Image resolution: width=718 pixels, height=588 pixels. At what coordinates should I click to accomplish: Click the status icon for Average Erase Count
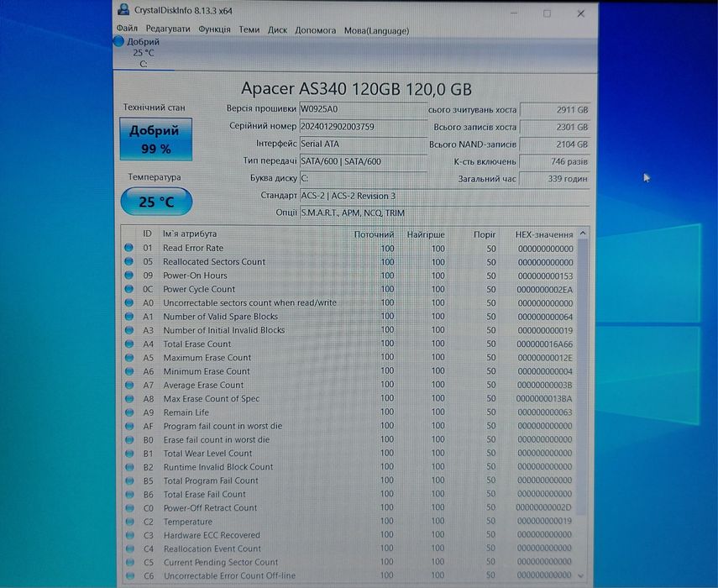pos(129,385)
